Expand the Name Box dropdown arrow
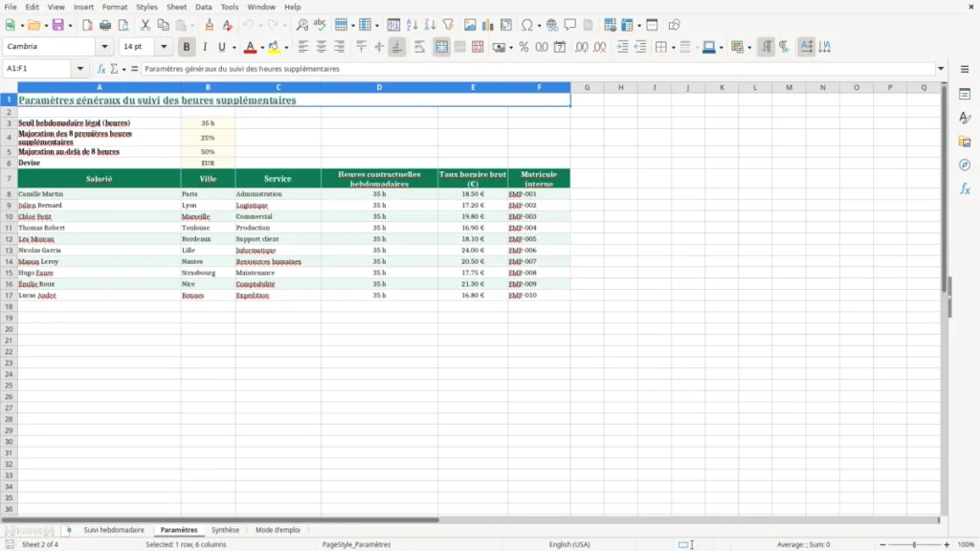The height and width of the screenshot is (551, 980). [x=80, y=68]
